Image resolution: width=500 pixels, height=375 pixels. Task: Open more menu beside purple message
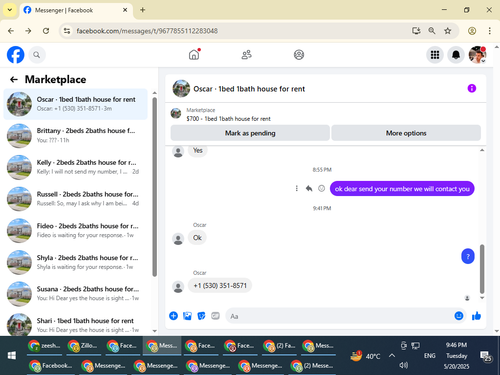coord(296,189)
